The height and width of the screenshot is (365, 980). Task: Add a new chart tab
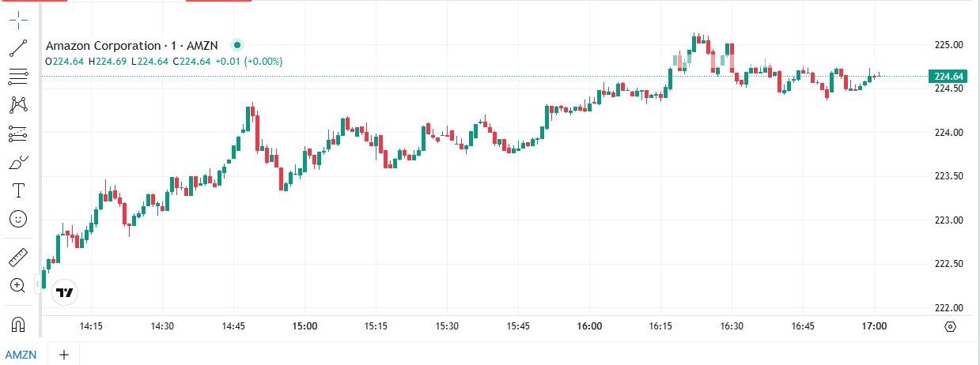click(64, 355)
